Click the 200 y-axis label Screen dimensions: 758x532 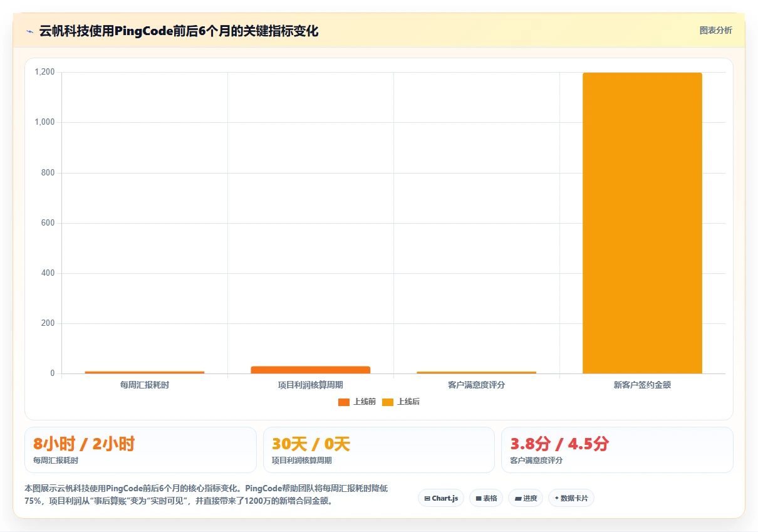pos(49,323)
